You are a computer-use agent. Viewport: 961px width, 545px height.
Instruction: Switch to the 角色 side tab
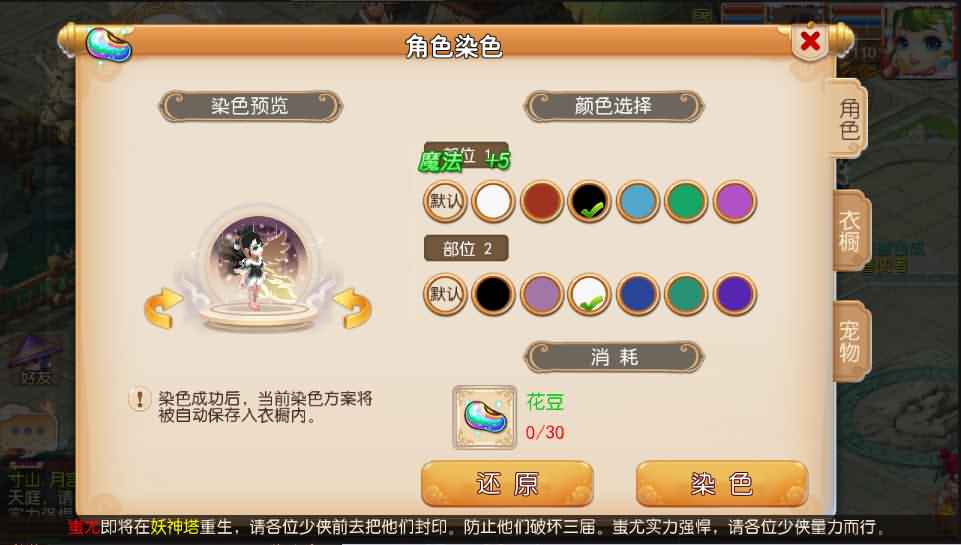click(x=849, y=119)
